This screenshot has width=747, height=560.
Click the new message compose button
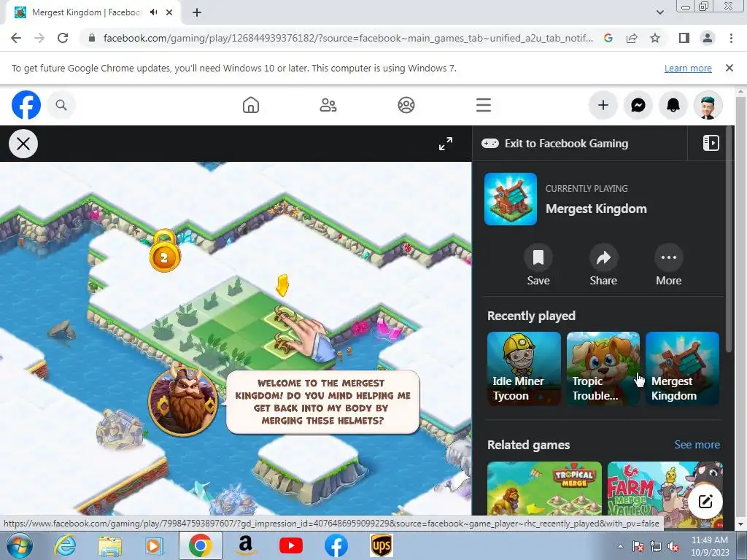(705, 502)
